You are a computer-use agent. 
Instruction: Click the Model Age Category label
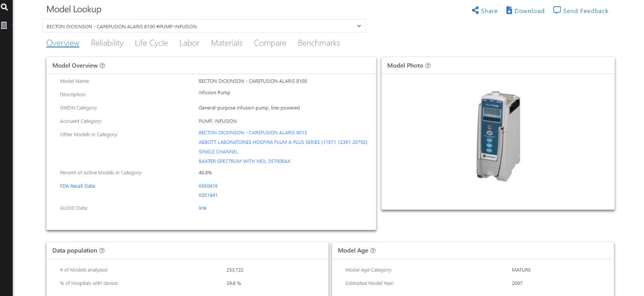(368, 270)
